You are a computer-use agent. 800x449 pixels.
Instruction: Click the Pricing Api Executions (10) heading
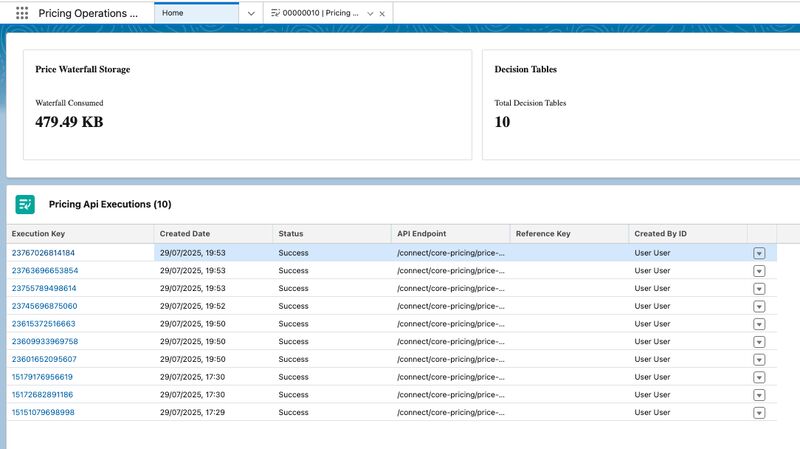[110, 204]
